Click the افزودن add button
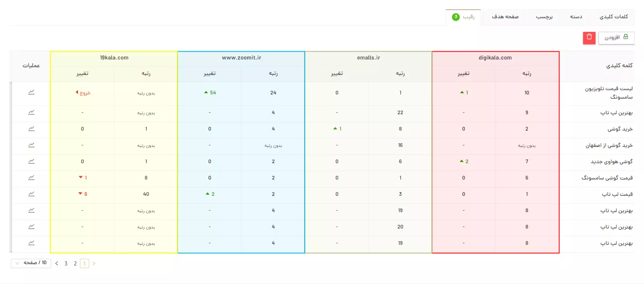This screenshot has height=284, width=644. 616,38
